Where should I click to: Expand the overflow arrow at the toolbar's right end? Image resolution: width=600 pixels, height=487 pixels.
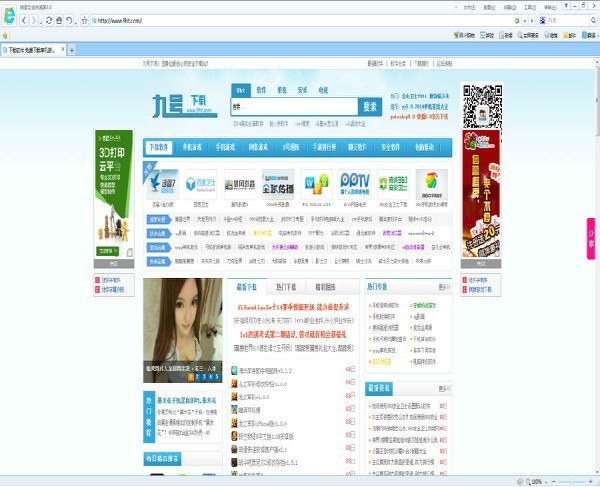coord(598,35)
